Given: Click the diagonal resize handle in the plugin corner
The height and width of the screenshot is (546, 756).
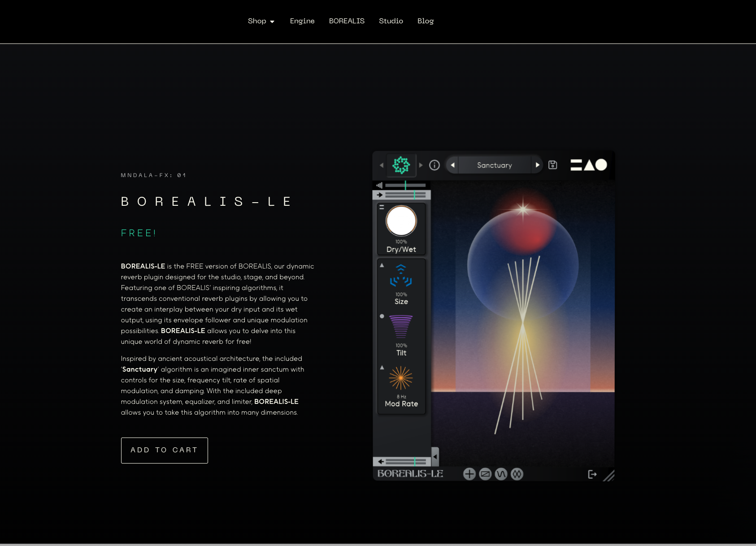Looking at the screenshot, I should click(609, 475).
